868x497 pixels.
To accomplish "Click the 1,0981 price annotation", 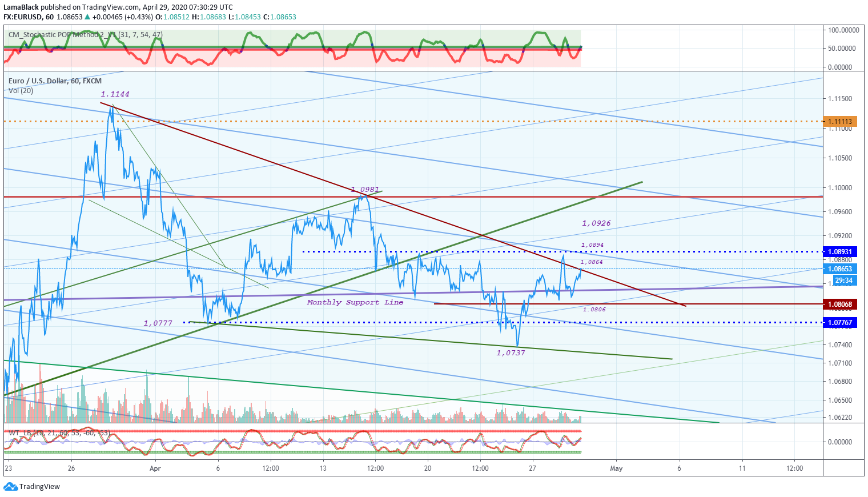I will click(365, 190).
